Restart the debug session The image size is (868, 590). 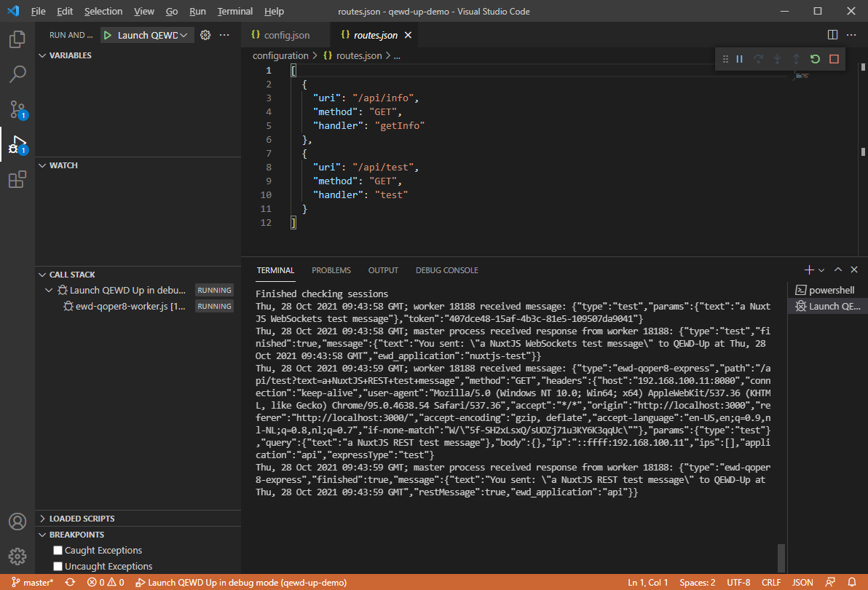pos(816,59)
